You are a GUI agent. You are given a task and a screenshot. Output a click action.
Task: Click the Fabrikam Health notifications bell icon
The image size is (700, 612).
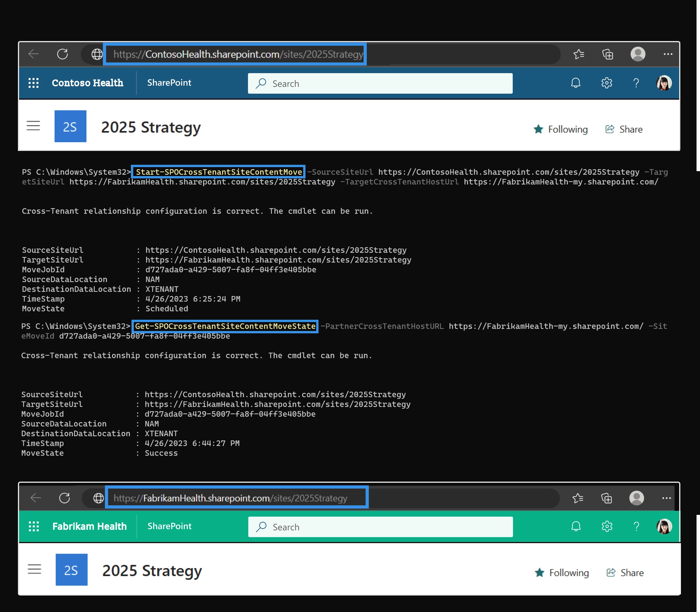pyautogui.click(x=575, y=526)
